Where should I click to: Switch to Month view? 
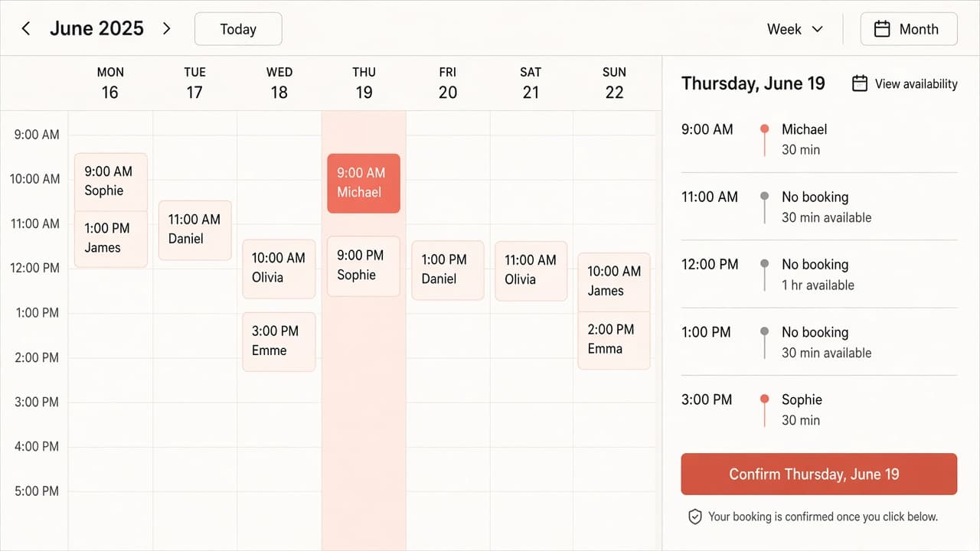point(909,29)
